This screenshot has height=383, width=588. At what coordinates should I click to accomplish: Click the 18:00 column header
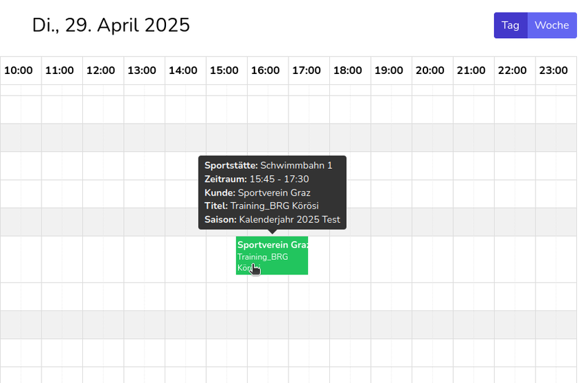click(348, 71)
